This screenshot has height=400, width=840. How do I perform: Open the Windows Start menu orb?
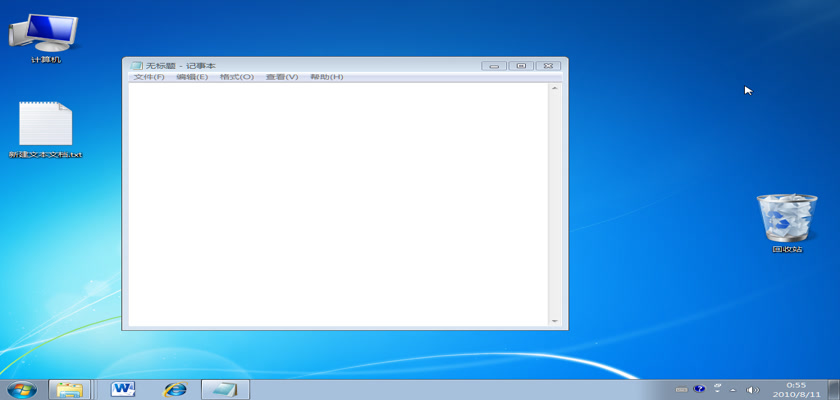[x=22, y=389]
